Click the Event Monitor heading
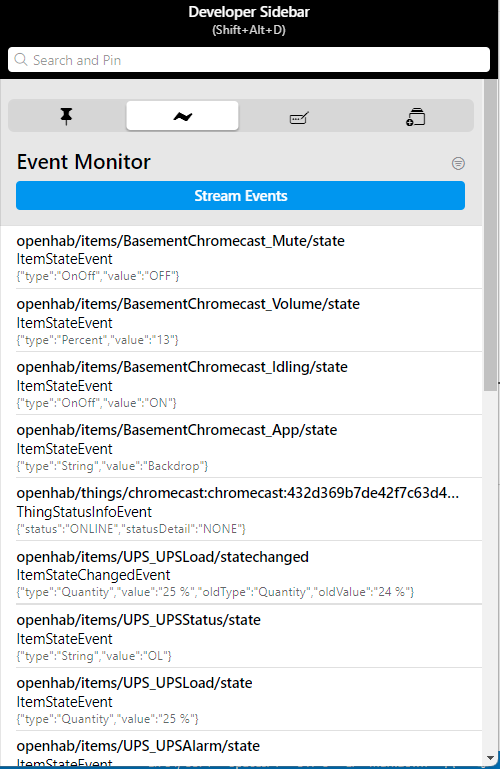The image size is (500, 769). point(84,162)
